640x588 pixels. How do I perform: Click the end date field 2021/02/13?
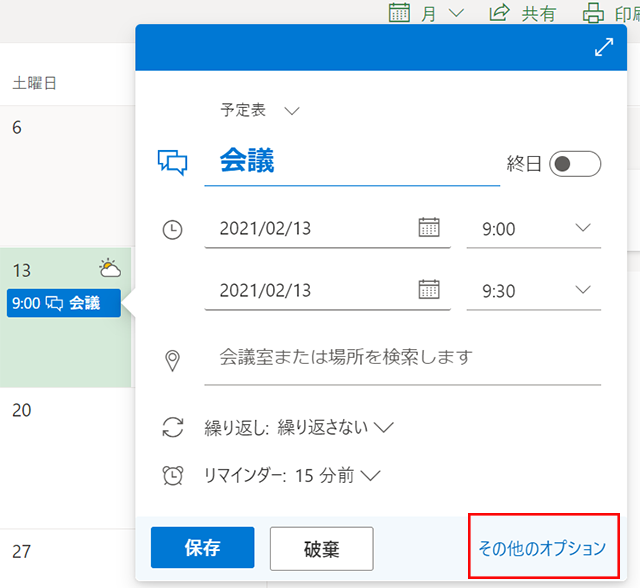[x=327, y=291]
